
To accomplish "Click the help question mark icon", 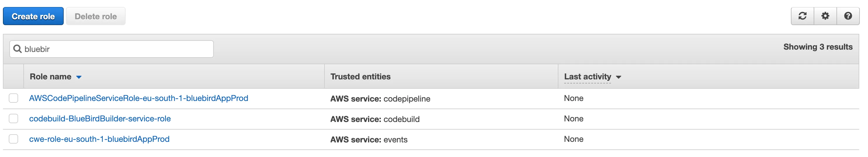I will point(848,16).
